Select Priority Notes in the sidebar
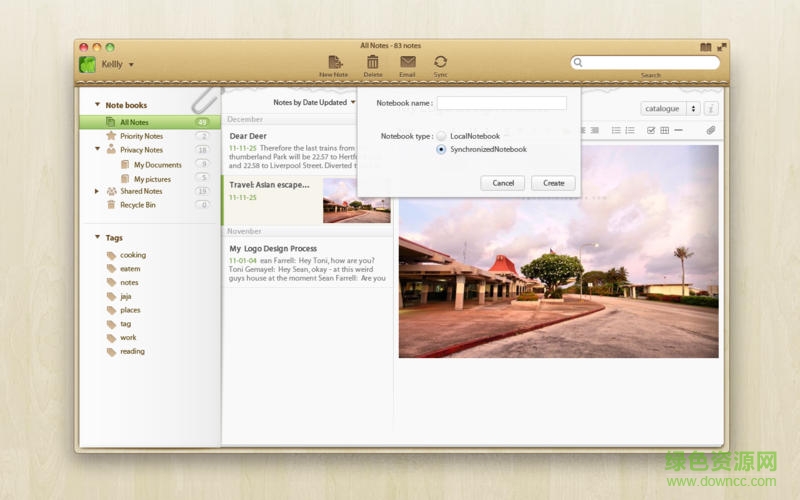The height and width of the screenshot is (500, 800). [x=141, y=136]
